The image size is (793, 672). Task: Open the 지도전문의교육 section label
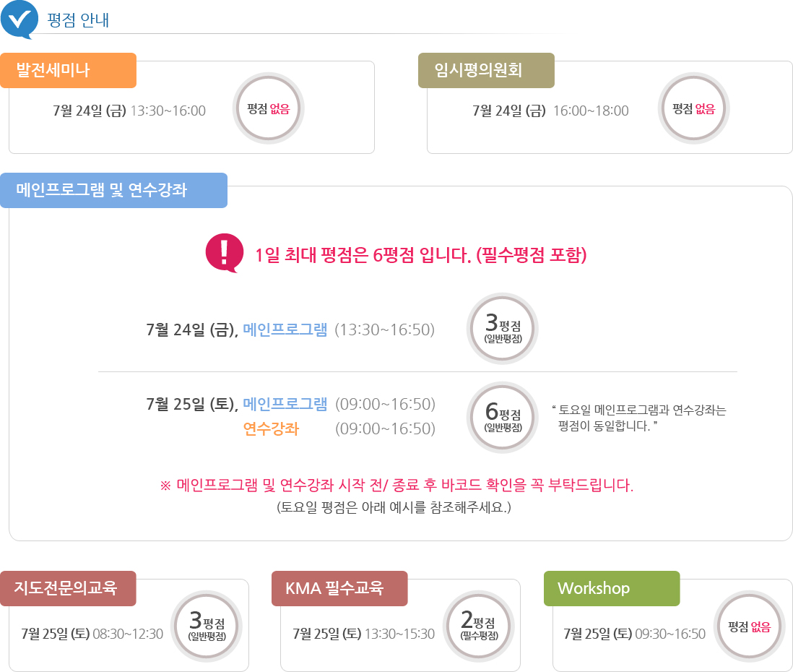pyautogui.click(x=68, y=588)
